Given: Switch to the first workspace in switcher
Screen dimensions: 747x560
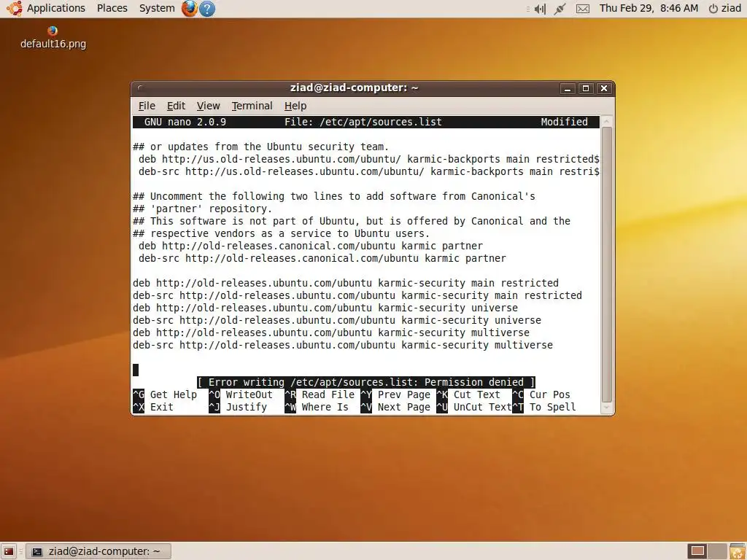Looking at the screenshot, I should point(697,551).
